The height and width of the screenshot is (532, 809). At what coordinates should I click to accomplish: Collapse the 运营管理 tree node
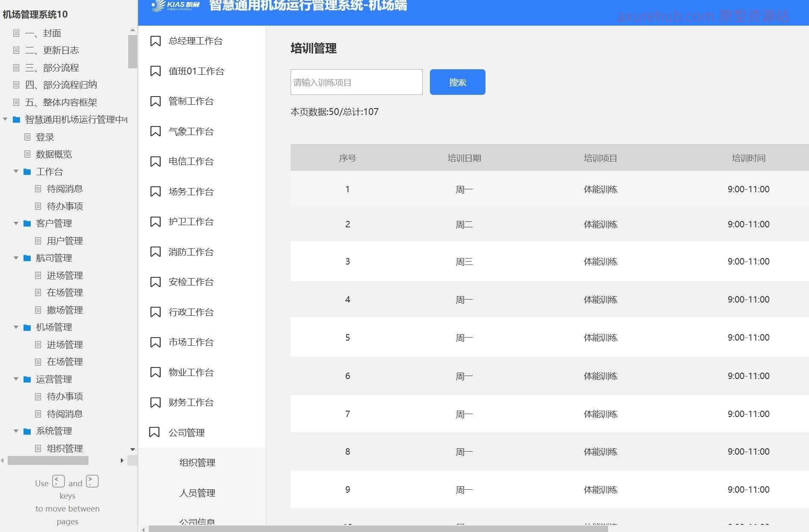pyautogui.click(x=16, y=379)
